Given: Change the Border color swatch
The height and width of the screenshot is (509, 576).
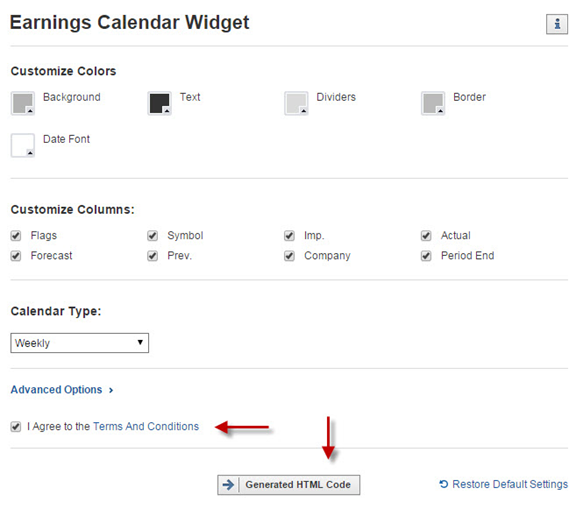Looking at the screenshot, I should pos(433,103).
